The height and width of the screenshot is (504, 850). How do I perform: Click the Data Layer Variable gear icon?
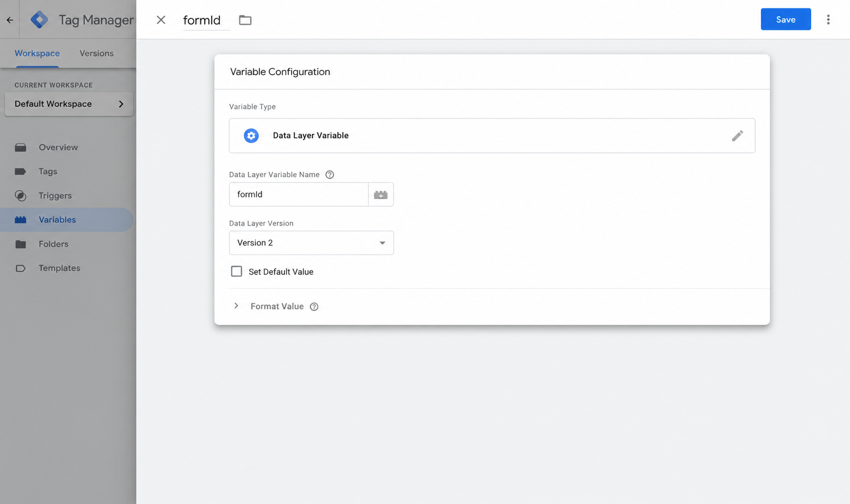[x=251, y=136]
